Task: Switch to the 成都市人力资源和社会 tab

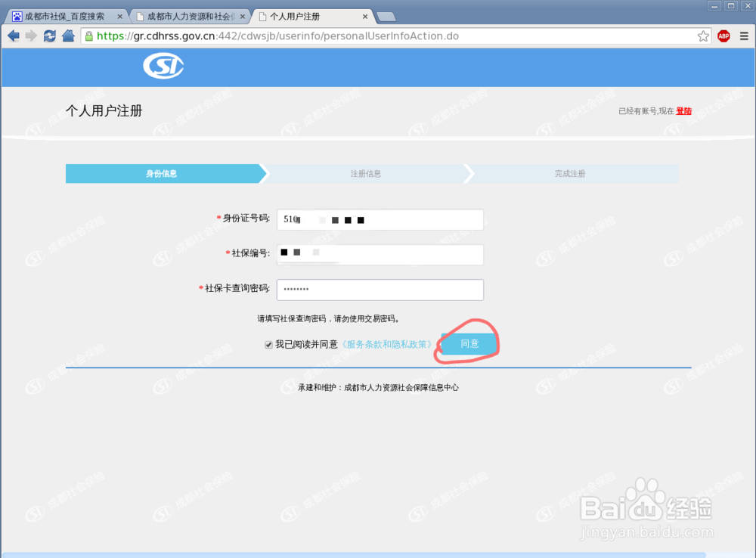Action: [x=189, y=14]
